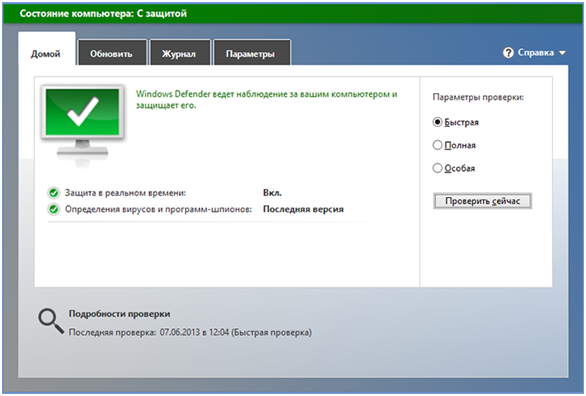The width and height of the screenshot is (586, 396).
Task: Click the Вкл. status value
Action: (272, 193)
